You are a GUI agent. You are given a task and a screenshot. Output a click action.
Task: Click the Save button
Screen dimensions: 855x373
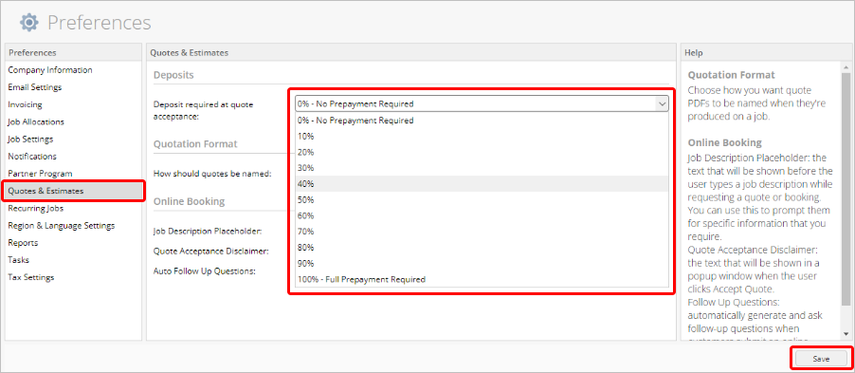[x=821, y=359]
